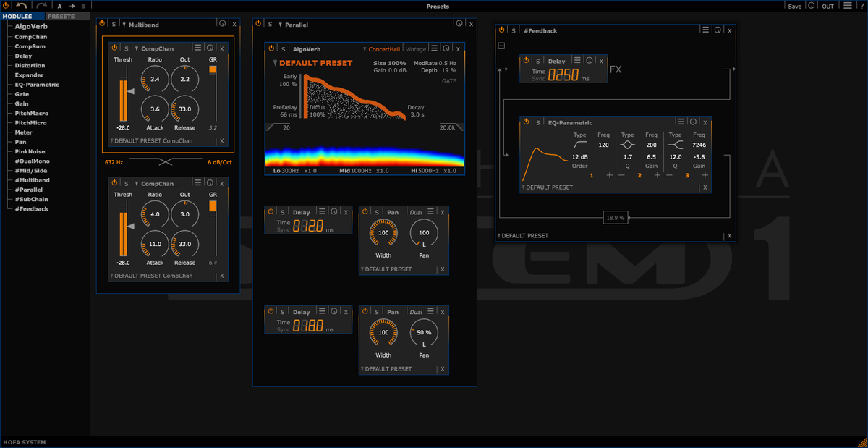The image size is (868, 448).
Task: Select the Vintage tab in AlgoVerb
Action: click(417, 48)
